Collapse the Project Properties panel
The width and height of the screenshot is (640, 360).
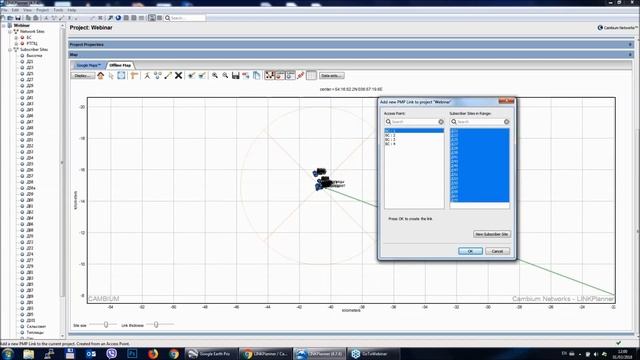pyautogui.click(x=630, y=44)
